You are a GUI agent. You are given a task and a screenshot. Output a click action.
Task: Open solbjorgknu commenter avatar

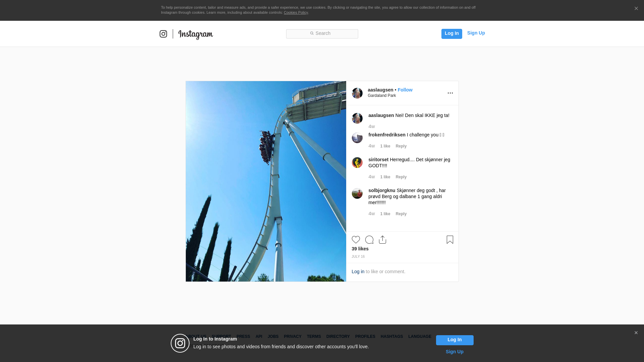click(357, 193)
